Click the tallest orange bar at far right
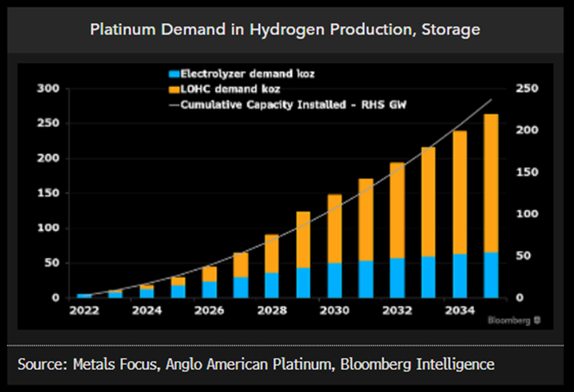The image size is (574, 392). tap(491, 184)
